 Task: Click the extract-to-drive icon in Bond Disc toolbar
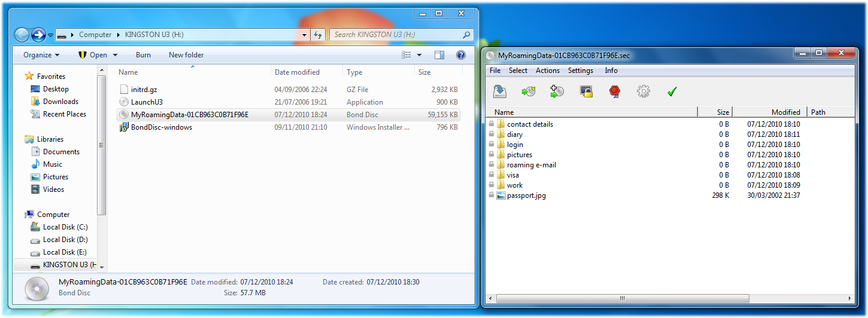(500, 91)
